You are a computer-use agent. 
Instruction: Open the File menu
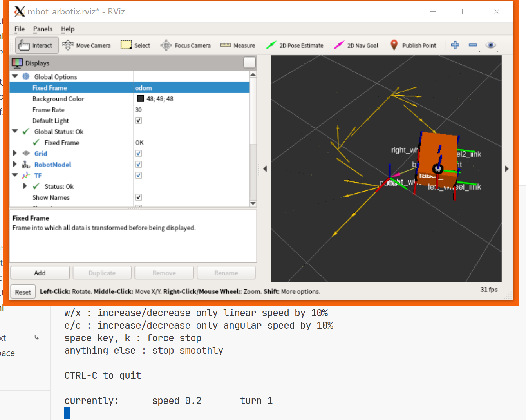(20, 29)
